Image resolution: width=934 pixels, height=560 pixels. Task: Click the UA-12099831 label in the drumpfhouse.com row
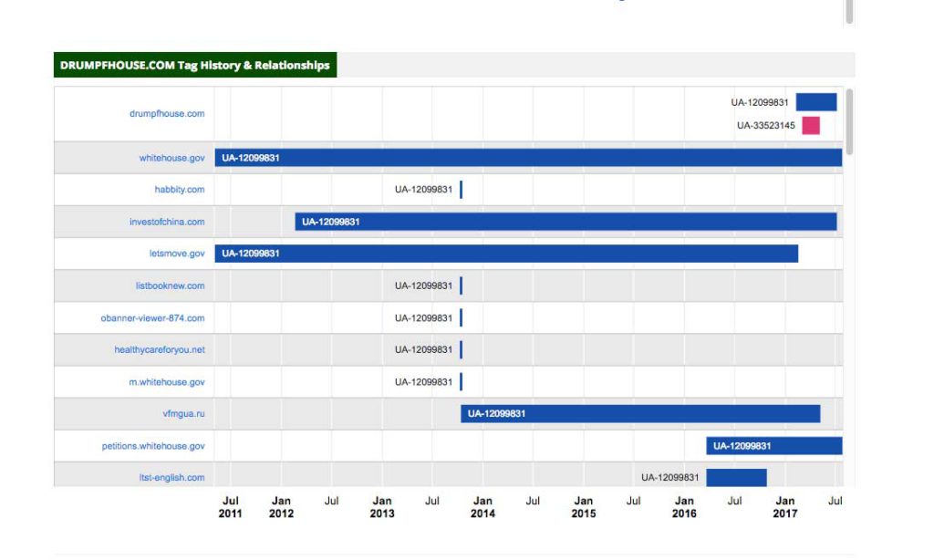tap(760, 102)
